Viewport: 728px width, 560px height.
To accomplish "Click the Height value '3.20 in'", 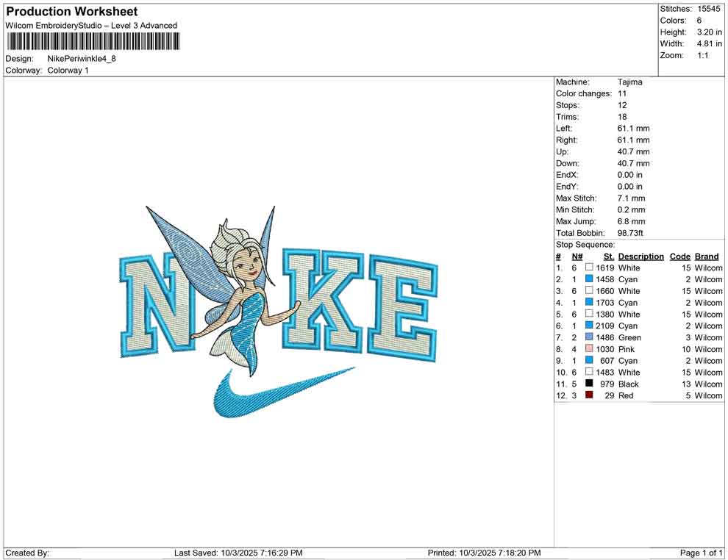I will pyautogui.click(x=710, y=32).
